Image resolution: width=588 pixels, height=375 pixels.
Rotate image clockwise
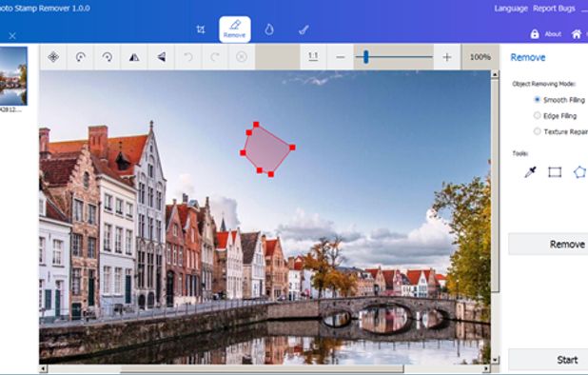click(108, 57)
